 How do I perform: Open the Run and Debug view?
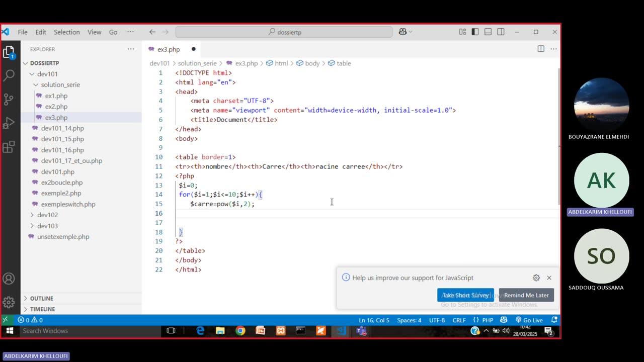click(9, 123)
